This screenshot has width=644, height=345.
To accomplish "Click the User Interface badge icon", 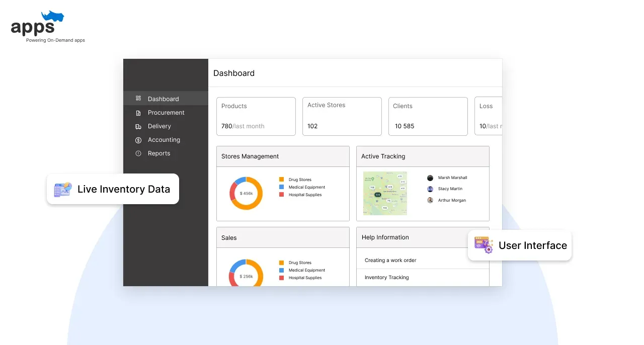I will (x=484, y=245).
